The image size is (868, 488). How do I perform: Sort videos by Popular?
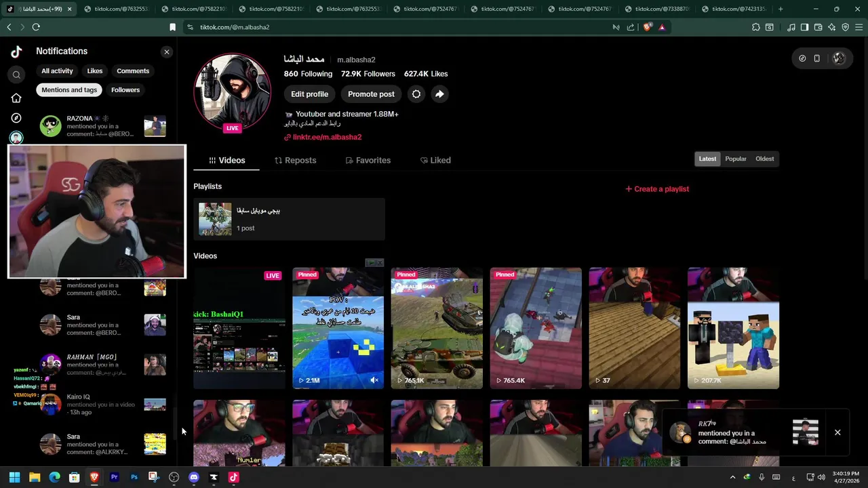[736, 159]
